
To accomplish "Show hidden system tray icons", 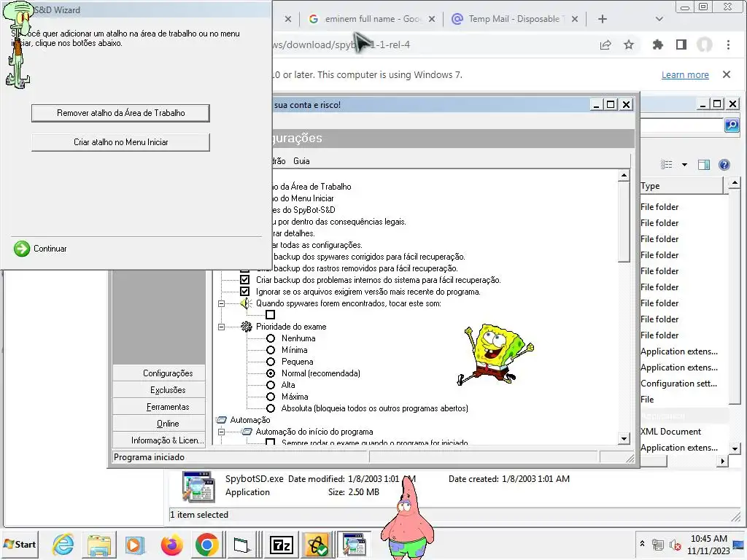I will (x=642, y=544).
